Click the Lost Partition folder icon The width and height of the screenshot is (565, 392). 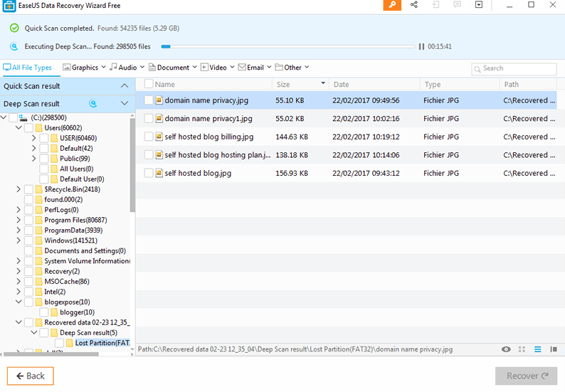[70, 343]
